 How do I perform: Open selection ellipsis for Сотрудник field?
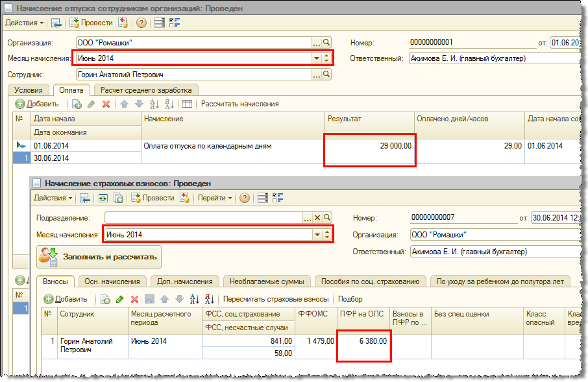pyautogui.click(x=317, y=75)
